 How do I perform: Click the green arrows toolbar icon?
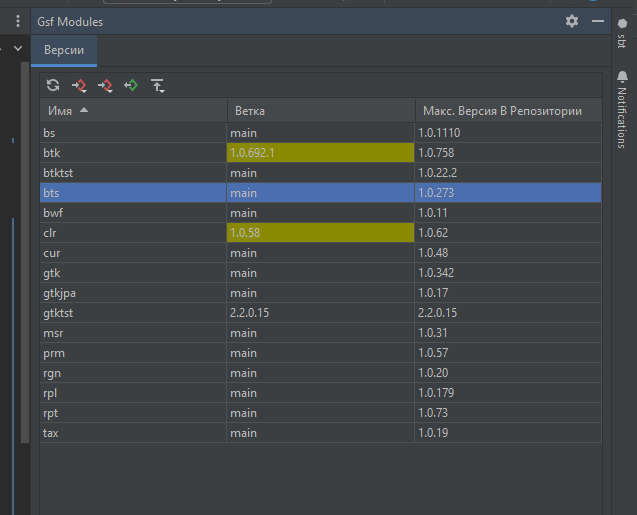pos(131,86)
